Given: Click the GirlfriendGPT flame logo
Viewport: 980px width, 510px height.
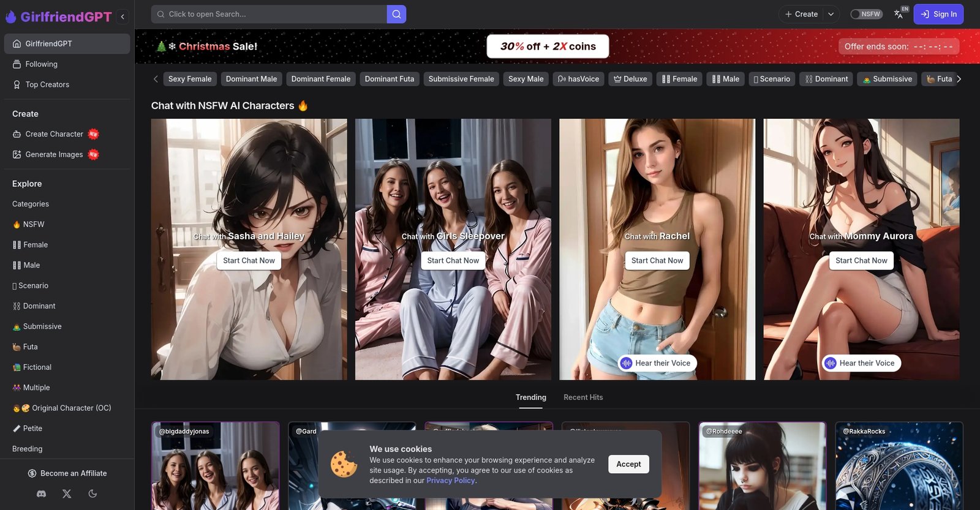Looking at the screenshot, I should tap(11, 17).
